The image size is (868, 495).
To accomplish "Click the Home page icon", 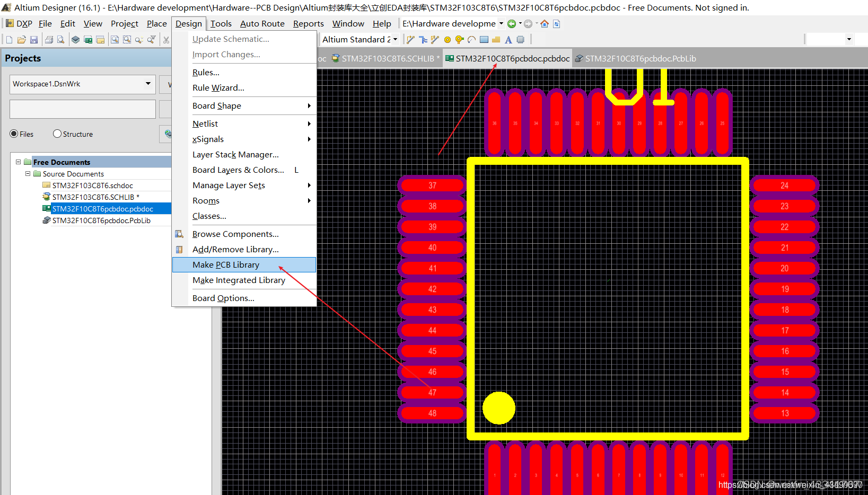I will [x=545, y=24].
